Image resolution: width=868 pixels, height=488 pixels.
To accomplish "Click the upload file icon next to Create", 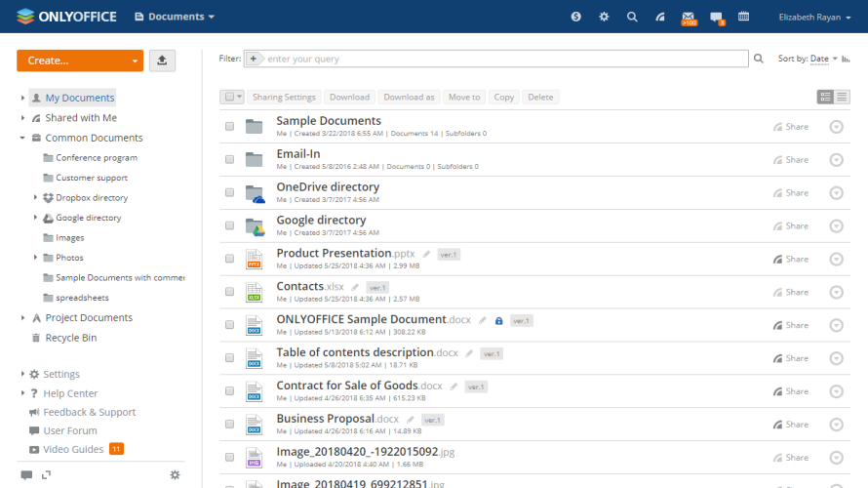I will tap(162, 61).
